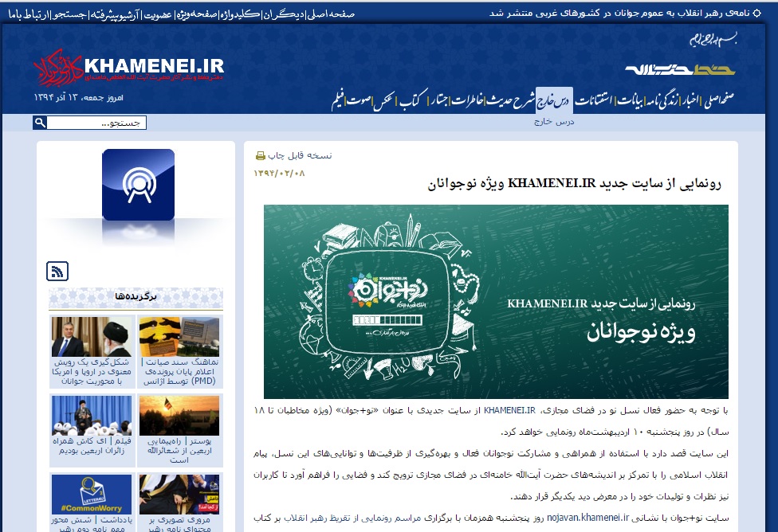
Task: Click the caption مروری تصویری بر محتوای نامه
Action: coord(179,524)
